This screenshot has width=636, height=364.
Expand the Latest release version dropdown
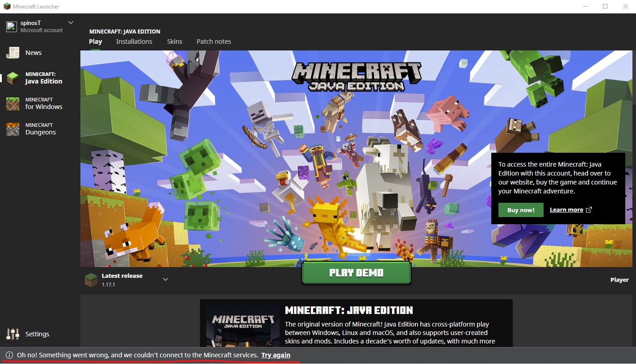(165, 280)
